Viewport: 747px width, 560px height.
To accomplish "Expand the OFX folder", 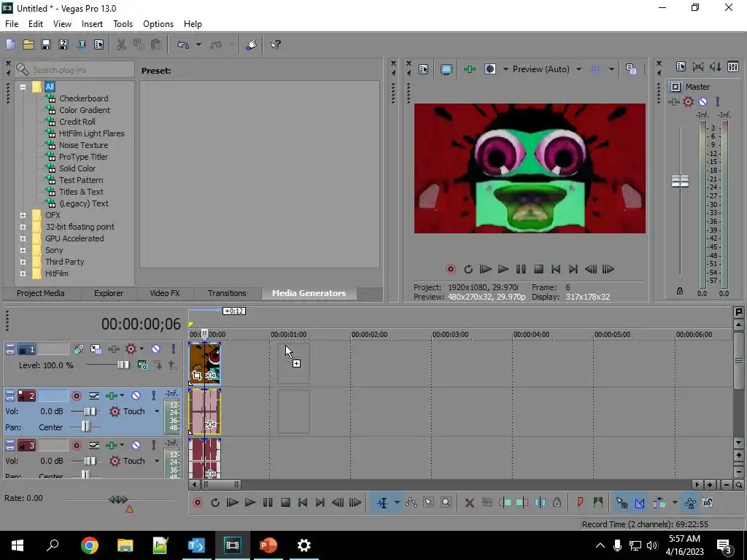I will pos(23,215).
